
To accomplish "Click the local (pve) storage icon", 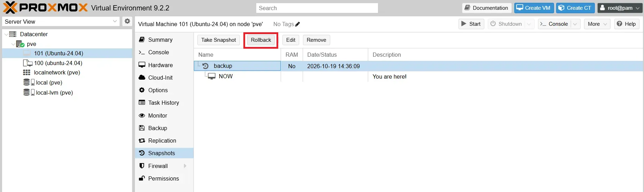I will point(29,82).
